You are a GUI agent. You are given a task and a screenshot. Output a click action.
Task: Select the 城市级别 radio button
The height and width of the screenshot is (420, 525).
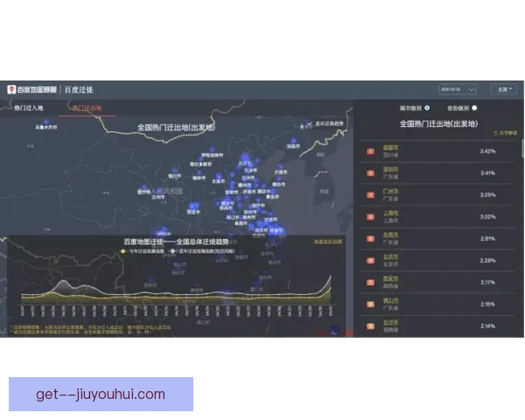coord(427,108)
